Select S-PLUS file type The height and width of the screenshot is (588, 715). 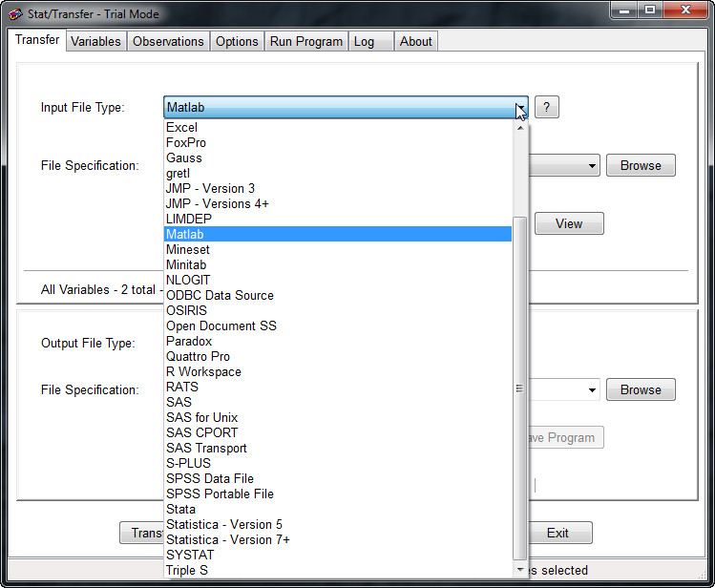pyautogui.click(x=337, y=464)
